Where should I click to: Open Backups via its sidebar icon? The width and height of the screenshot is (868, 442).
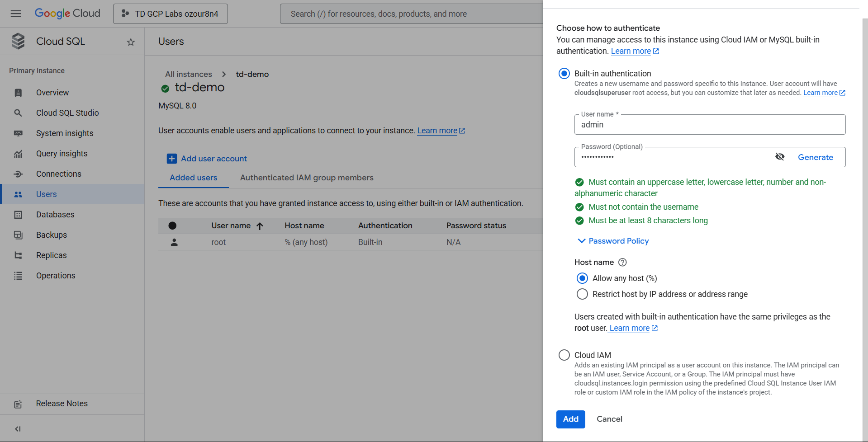(18, 235)
